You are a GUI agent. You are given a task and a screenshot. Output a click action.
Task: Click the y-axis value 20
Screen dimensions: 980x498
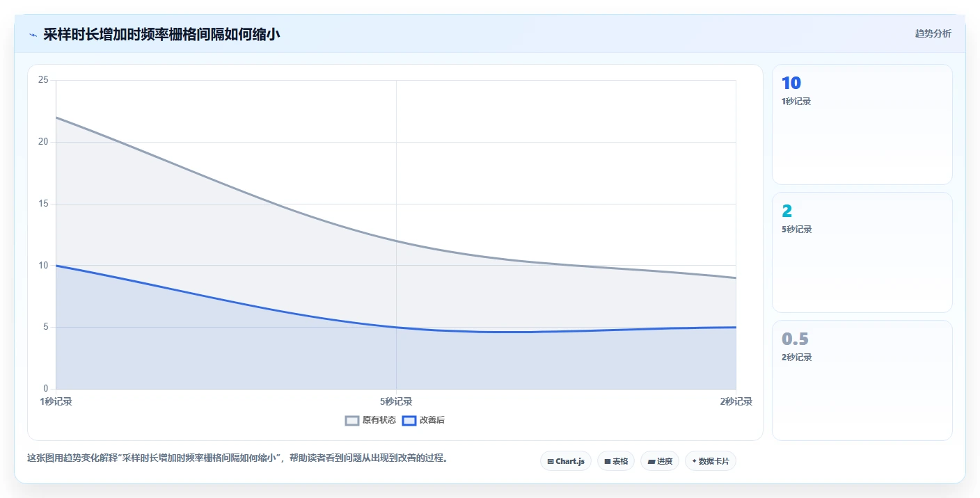pos(43,142)
